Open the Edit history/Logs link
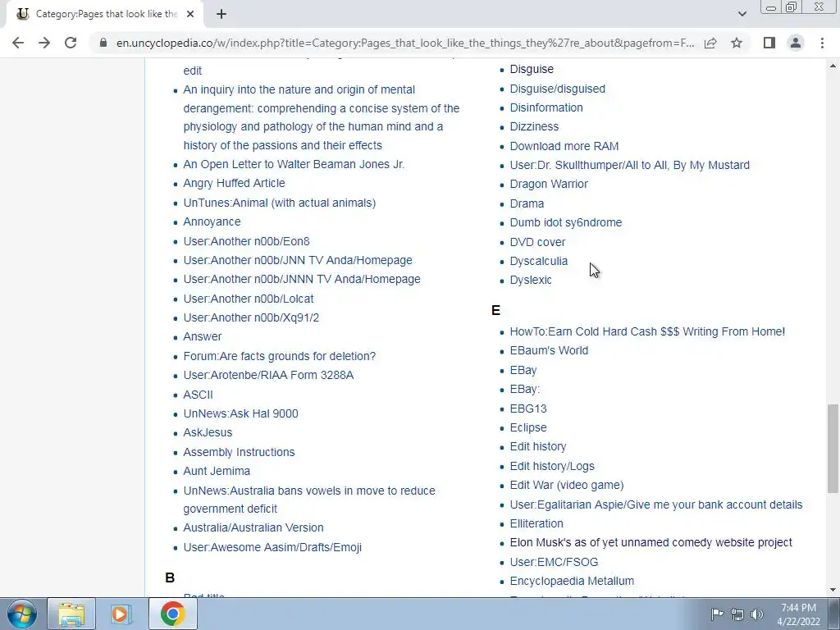The width and height of the screenshot is (840, 630). [552, 466]
